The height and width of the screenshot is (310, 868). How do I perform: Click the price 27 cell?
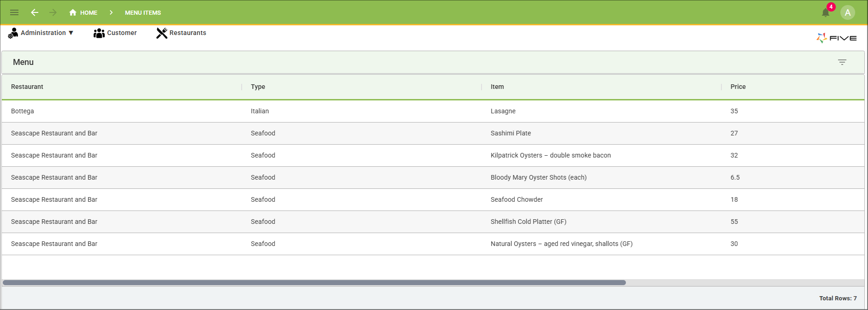[734, 133]
